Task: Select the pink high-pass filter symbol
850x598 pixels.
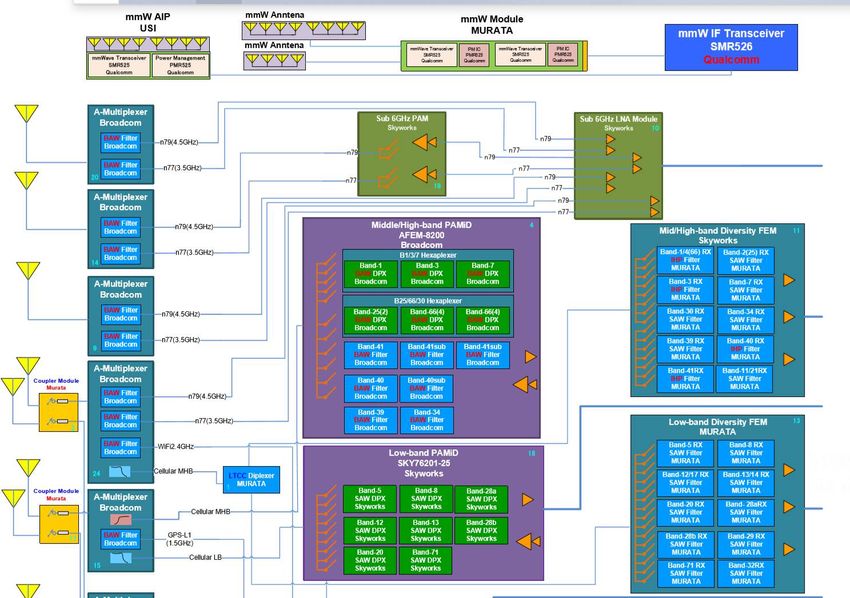Action: 121,520
